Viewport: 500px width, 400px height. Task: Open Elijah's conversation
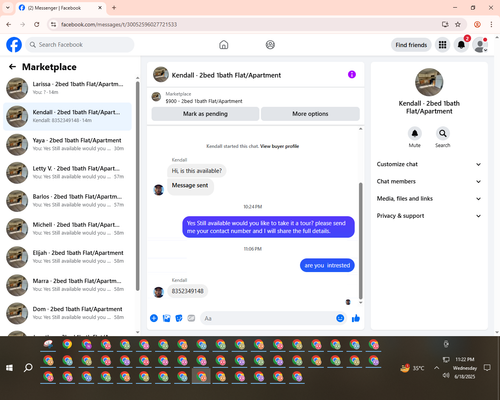click(x=67, y=257)
